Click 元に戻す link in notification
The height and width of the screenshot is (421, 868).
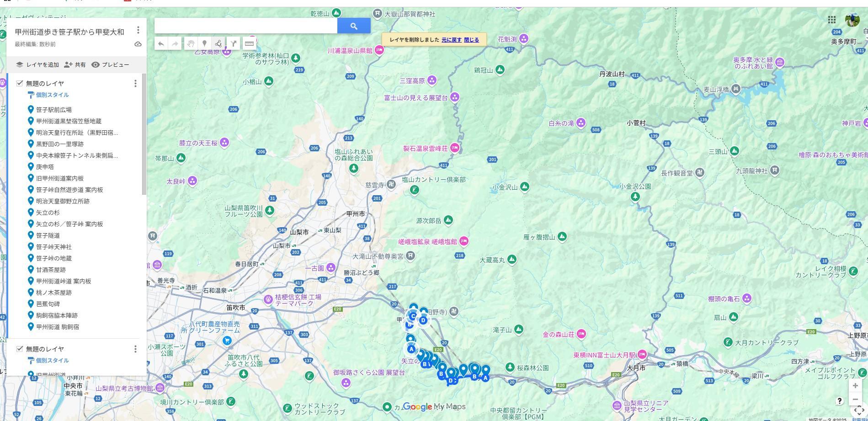pos(452,40)
